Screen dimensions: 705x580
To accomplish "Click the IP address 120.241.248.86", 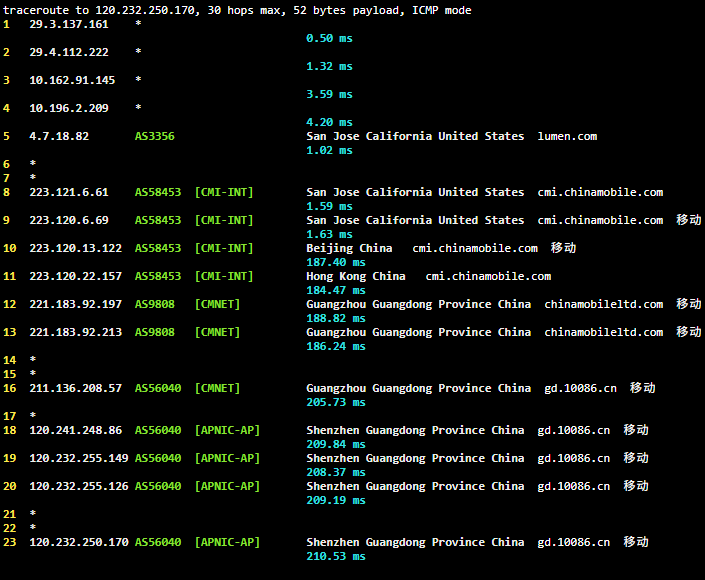I will (75, 430).
